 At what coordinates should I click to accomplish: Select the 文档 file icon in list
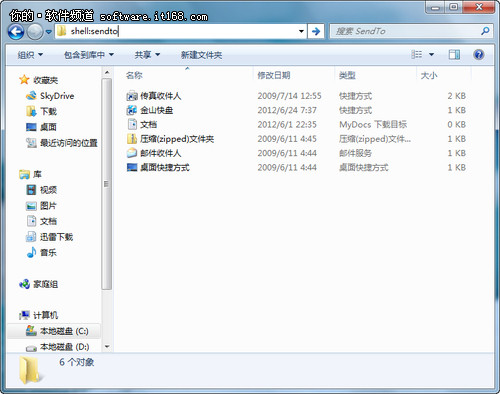click(132, 124)
